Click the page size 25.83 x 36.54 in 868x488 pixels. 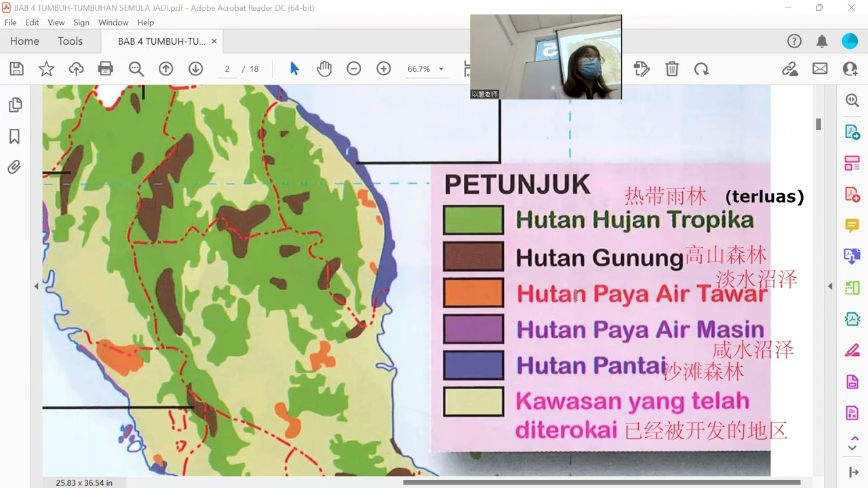pos(84,483)
